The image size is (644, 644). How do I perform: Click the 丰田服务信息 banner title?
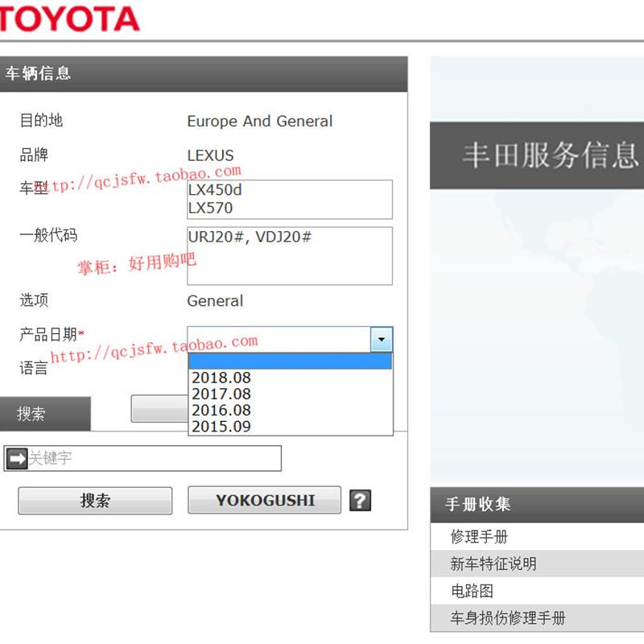coord(551,155)
